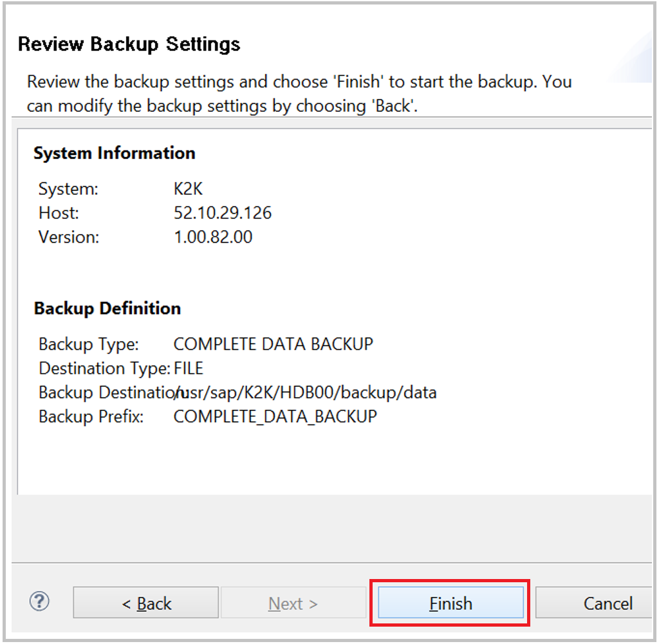
Task: Choose Back to modify backup settings
Action: (145, 603)
